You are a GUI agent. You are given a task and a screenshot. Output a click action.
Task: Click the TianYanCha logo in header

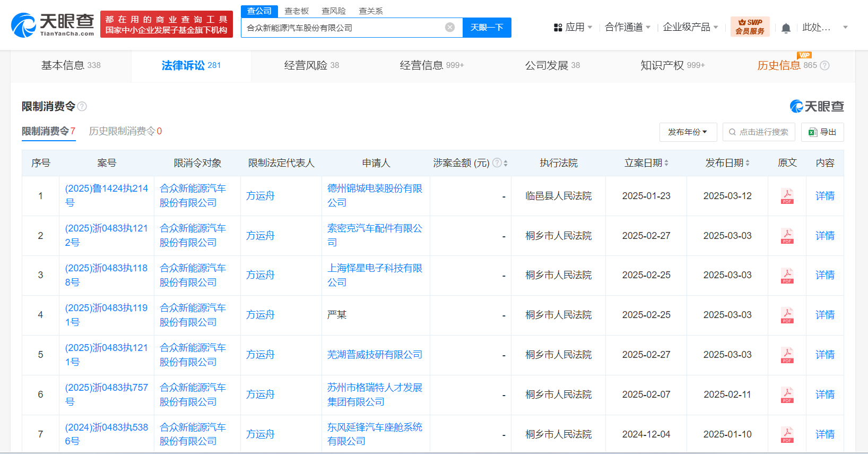(x=53, y=25)
